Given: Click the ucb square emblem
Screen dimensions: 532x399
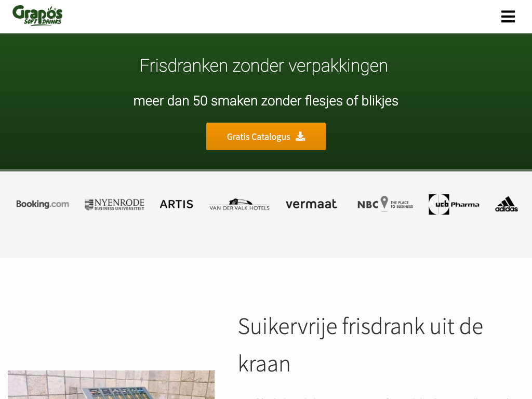Looking at the screenshot, I should (439, 204).
